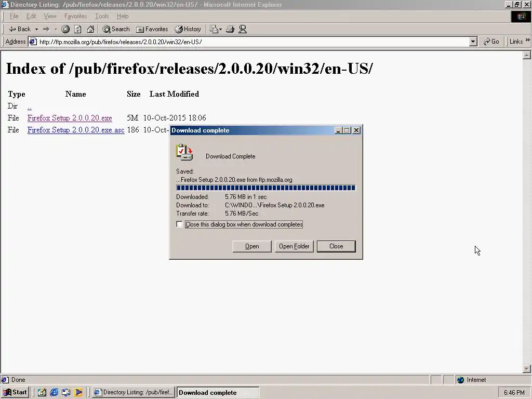Click the address URL text field
The width and height of the screenshot is (532, 399).
[x=253, y=42]
